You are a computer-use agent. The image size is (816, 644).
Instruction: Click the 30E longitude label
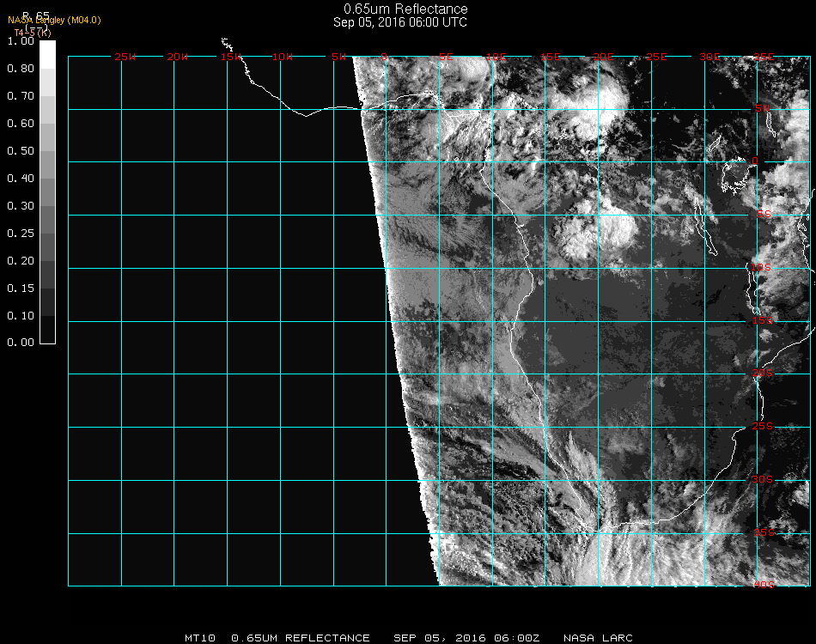(709, 57)
